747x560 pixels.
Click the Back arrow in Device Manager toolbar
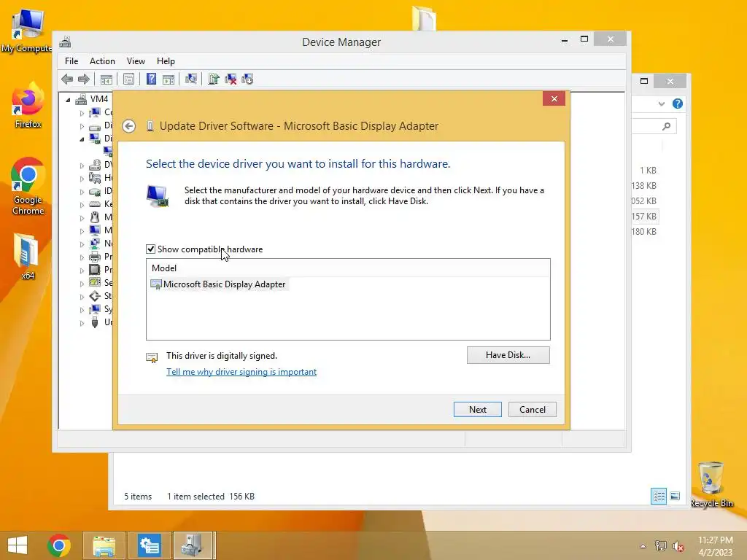pyautogui.click(x=67, y=79)
